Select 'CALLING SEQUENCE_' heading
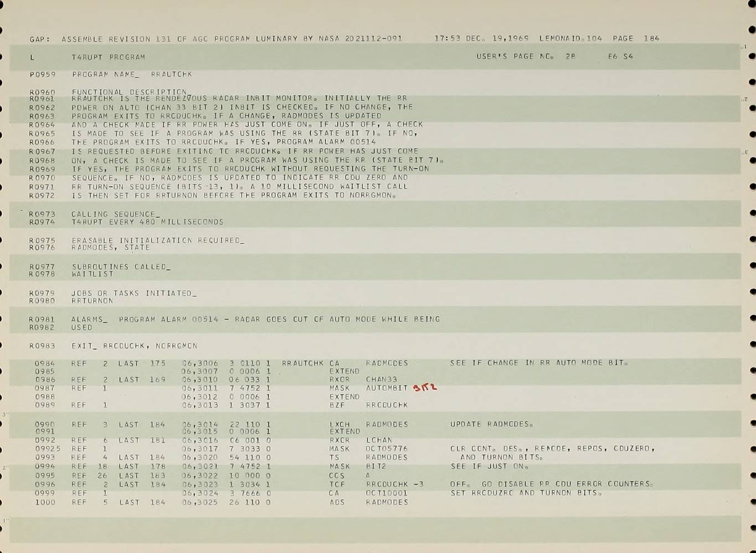The height and width of the screenshot is (553, 756). click(x=116, y=214)
